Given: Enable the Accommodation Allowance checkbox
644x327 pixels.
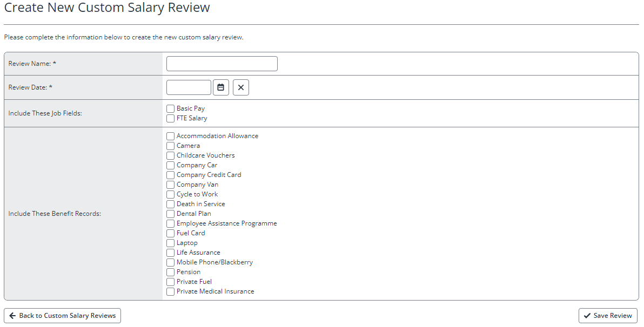Looking at the screenshot, I should 170,136.
